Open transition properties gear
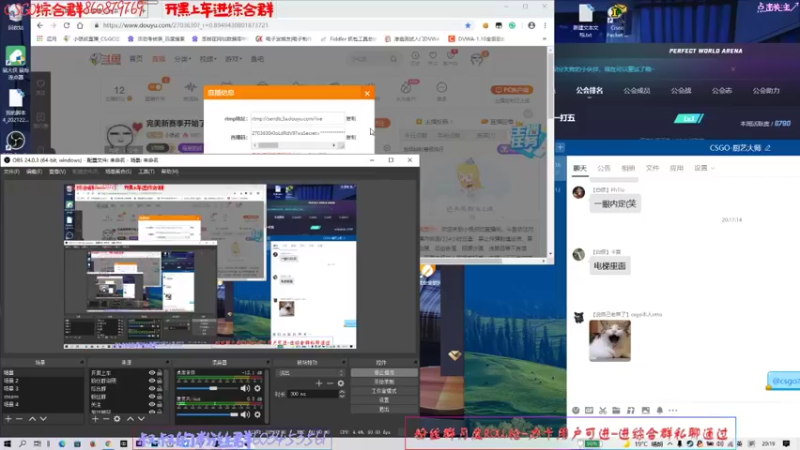The image size is (800, 450). coord(341,383)
